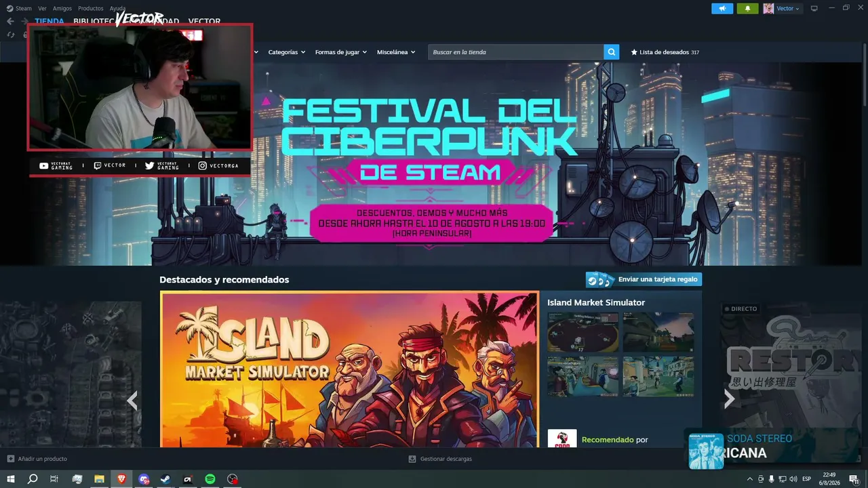The width and height of the screenshot is (868, 488).
Task: Open the announcements megaphone button
Action: pos(722,8)
